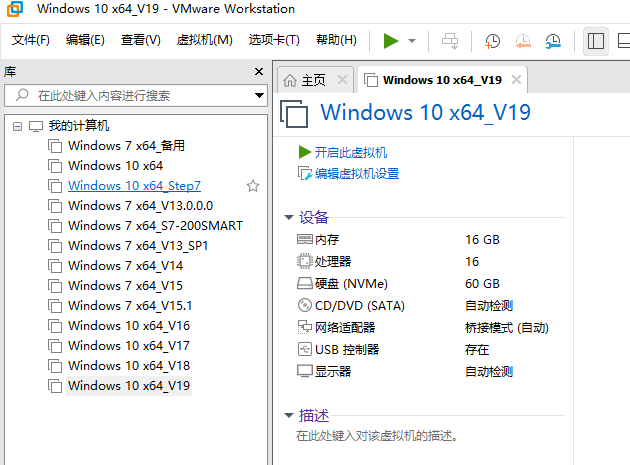Image resolution: width=630 pixels, height=465 pixels.
Task: Click the take snapshot clock icon
Action: pyautogui.click(x=492, y=41)
